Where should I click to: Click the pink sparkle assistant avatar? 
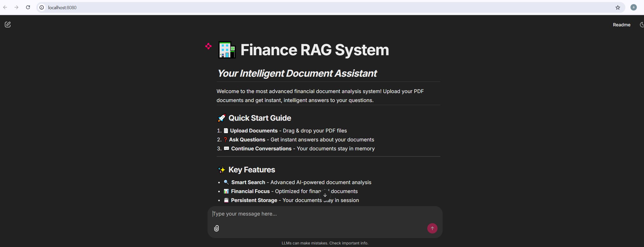209,46
